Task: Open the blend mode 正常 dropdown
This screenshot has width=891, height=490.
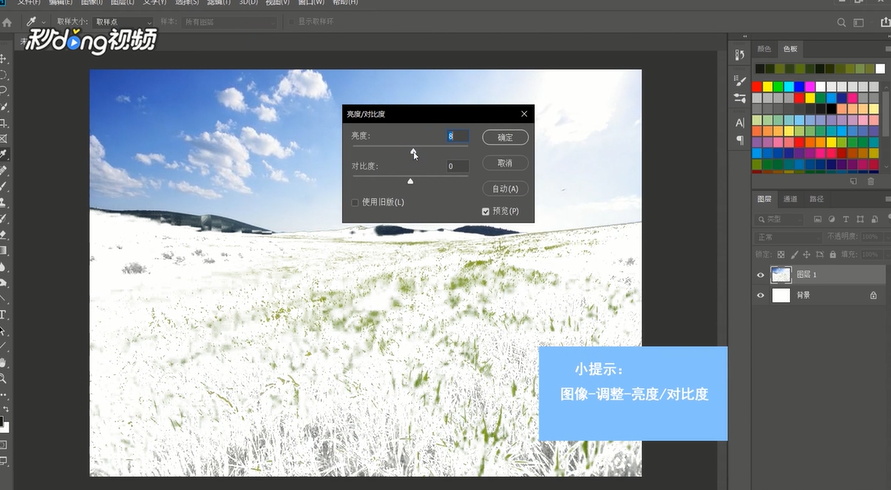Action: pyautogui.click(x=788, y=236)
